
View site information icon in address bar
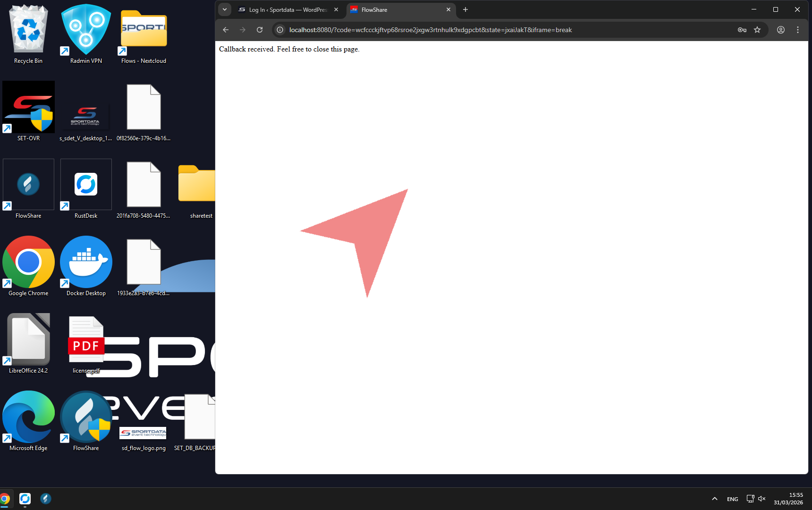click(x=280, y=30)
